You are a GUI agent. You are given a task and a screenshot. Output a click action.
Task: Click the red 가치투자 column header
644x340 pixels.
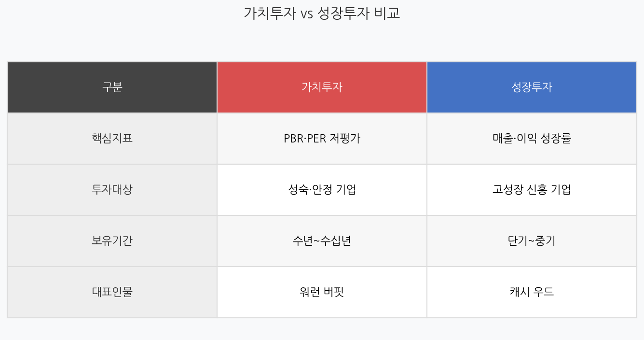pyautogui.click(x=322, y=87)
